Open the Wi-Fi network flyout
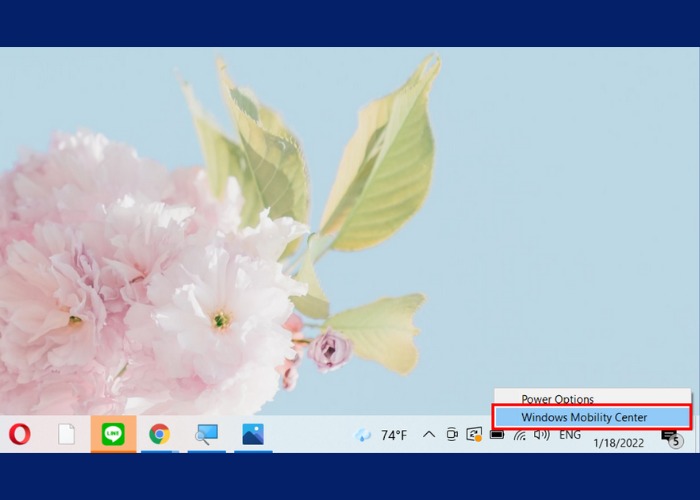Viewport: 700px width, 500px height. [519, 435]
